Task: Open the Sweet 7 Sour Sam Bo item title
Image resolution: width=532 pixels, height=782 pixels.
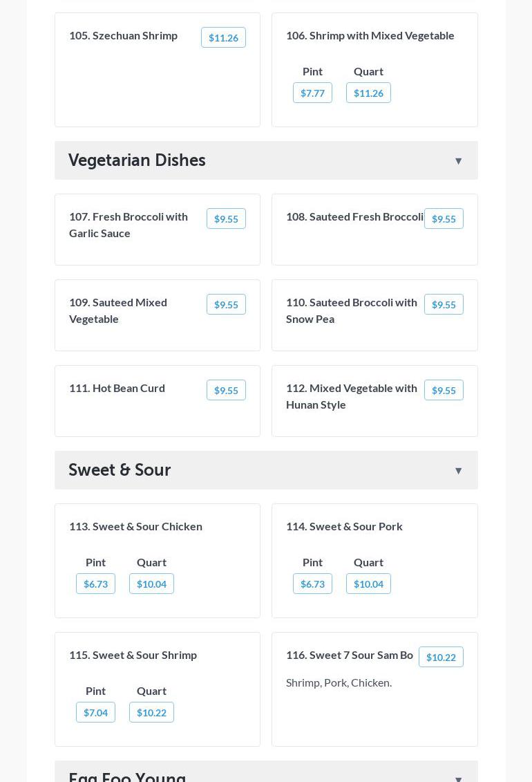Action: [350, 655]
